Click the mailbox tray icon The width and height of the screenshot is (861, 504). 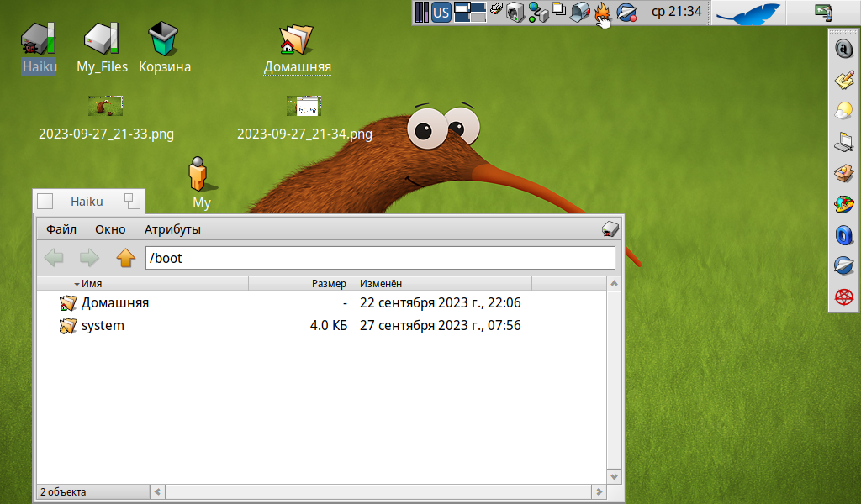(580, 12)
